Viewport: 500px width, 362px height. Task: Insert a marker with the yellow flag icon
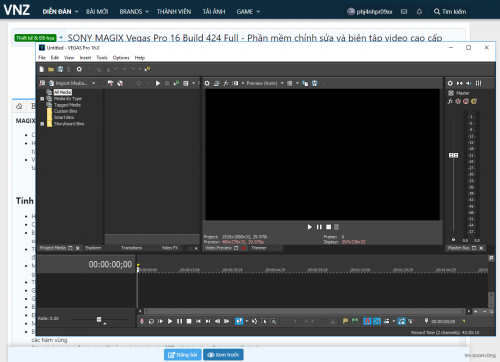coord(345,321)
